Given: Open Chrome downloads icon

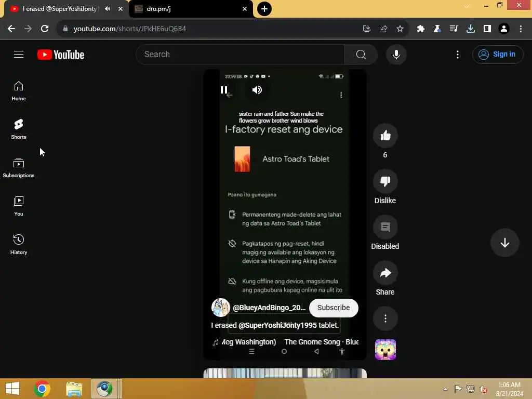Looking at the screenshot, I should pyautogui.click(x=471, y=29).
